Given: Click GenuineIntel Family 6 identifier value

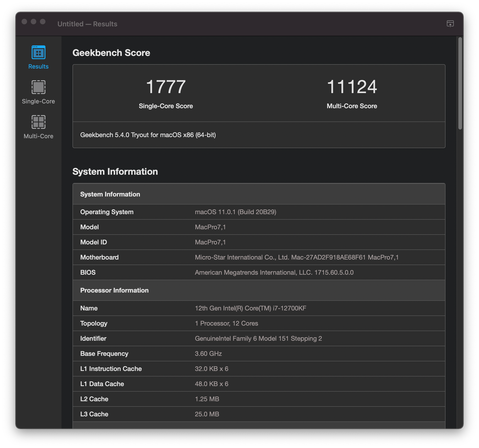Looking at the screenshot, I should [258, 338].
